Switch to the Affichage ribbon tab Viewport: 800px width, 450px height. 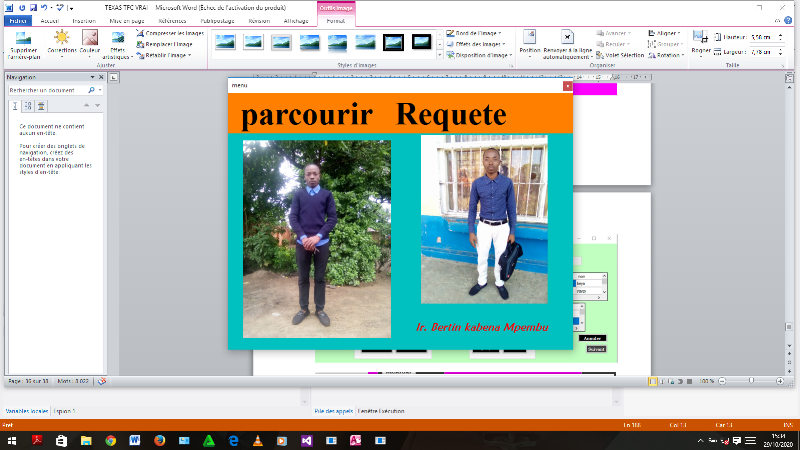tap(296, 20)
